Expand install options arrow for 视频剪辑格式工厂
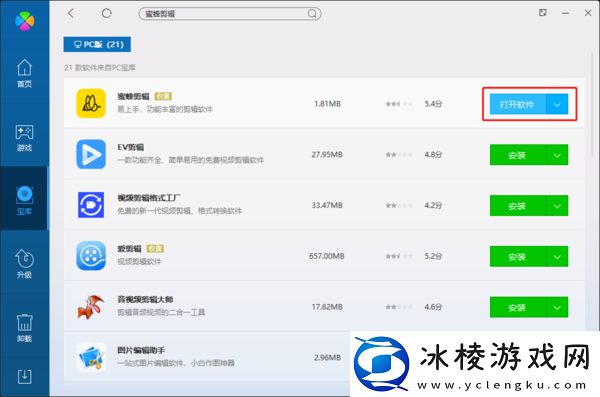This screenshot has height=397, width=600. click(x=557, y=206)
